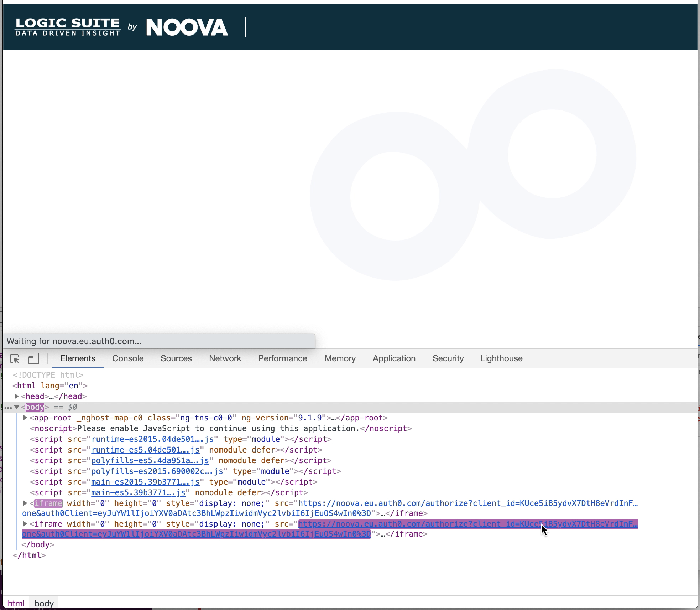The width and height of the screenshot is (700, 610).
Task: Click the highlighted body tag name
Action: [35, 407]
